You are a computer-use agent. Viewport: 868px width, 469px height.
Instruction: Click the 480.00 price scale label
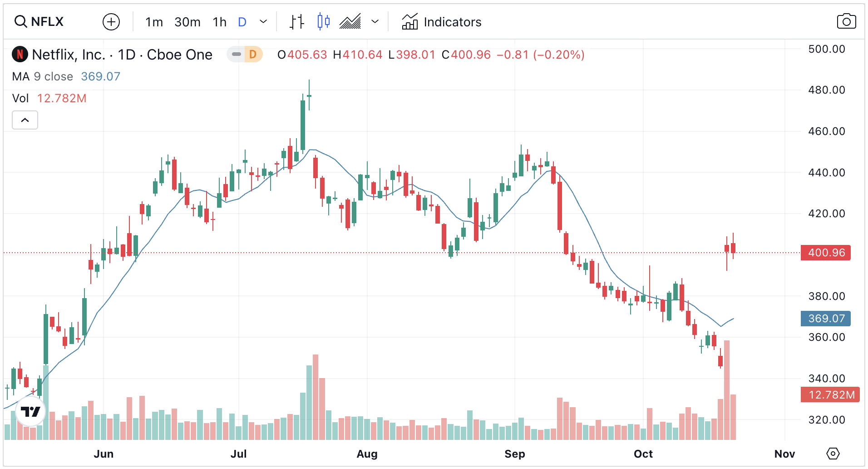click(x=827, y=90)
